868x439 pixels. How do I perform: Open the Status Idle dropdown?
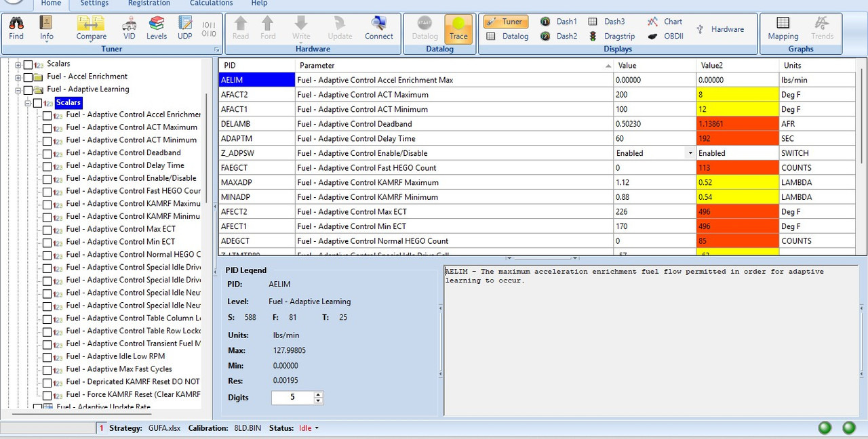point(317,428)
